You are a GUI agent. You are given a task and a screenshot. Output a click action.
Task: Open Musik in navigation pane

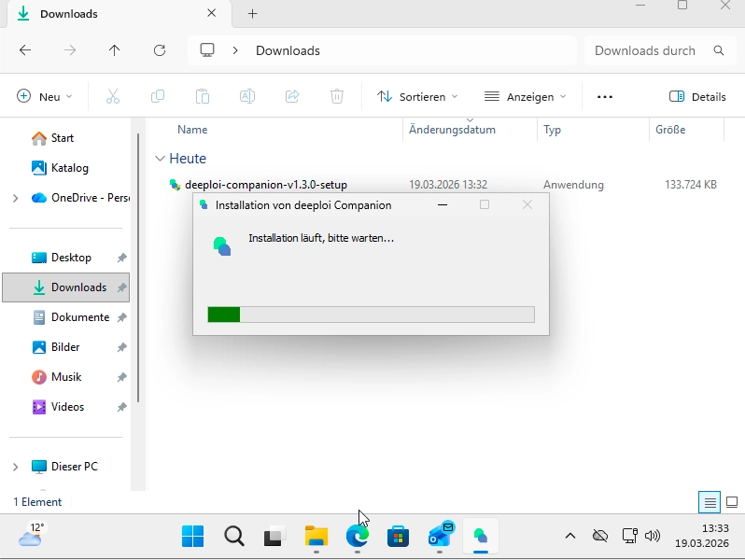66,378
